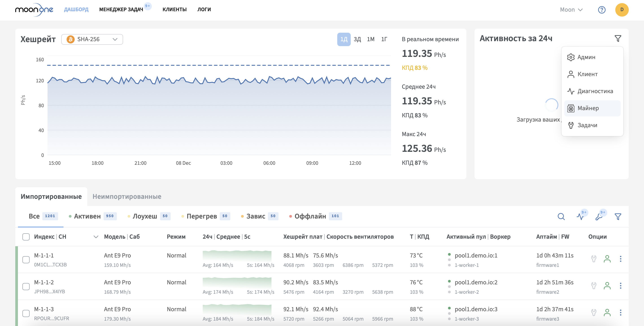Screen dimensions: 644x326
Task: Click the miner search magnifier icon
Action: 561,217
